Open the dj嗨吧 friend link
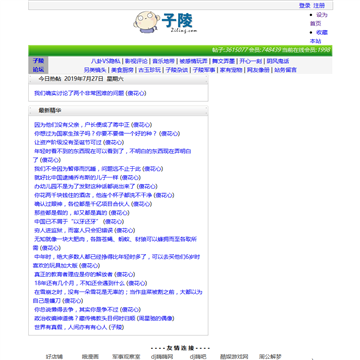The image size is (360, 360). (x=198, y=357)
